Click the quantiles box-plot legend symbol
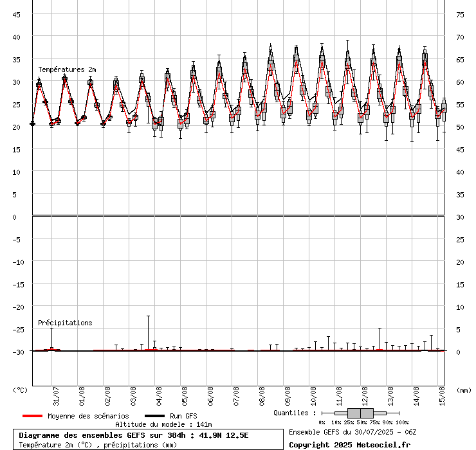The width and height of the screenshot is (476, 450). point(360,413)
